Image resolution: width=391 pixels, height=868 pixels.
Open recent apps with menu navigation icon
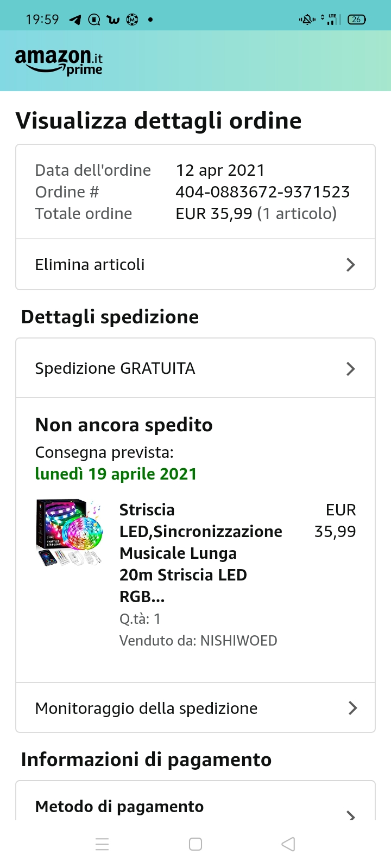click(102, 844)
